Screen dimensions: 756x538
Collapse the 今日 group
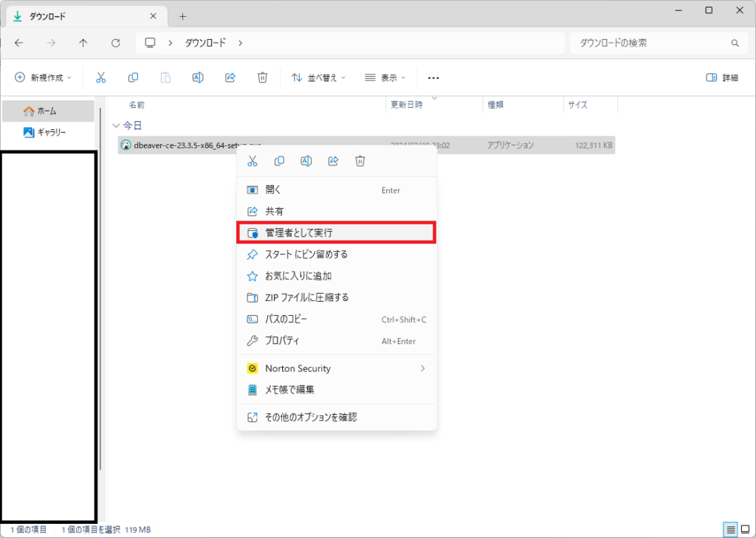(x=116, y=125)
